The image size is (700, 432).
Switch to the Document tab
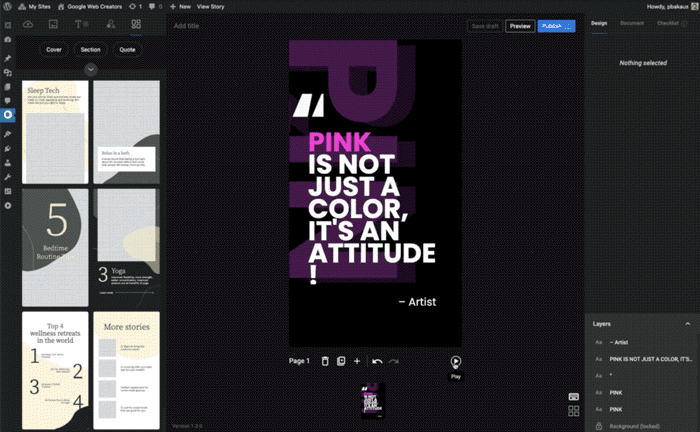(x=632, y=22)
